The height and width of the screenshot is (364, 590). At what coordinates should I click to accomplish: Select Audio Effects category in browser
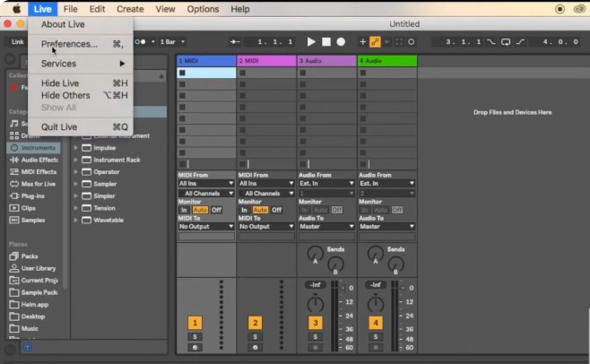click(34, 160)
